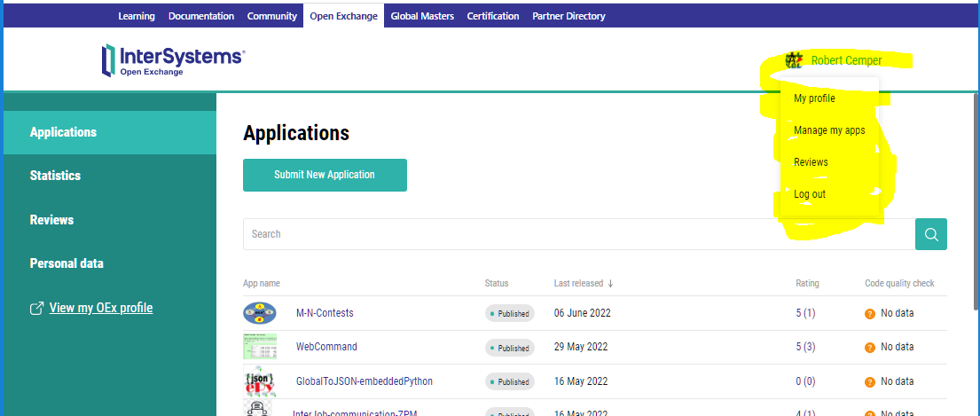Viewport: 980px width, 416px height.
Task: Open the M-N-Contests app icon
Action: click(259, 313)
